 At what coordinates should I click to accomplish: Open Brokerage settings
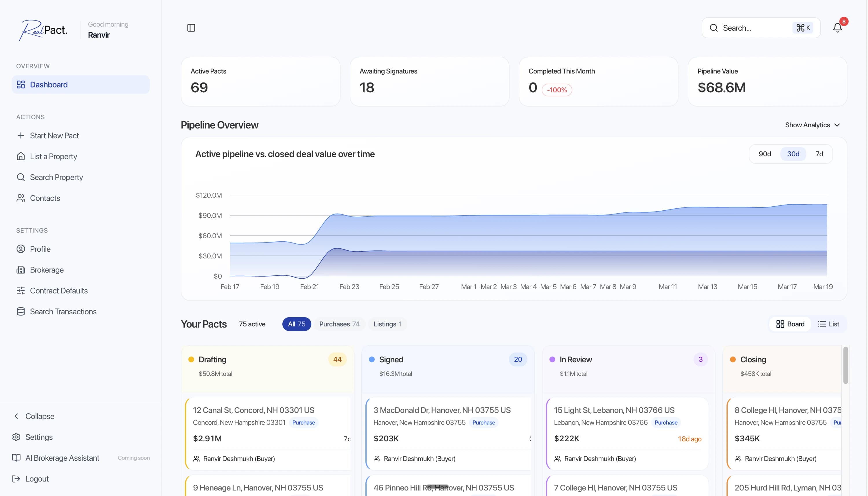pos(81,270)
